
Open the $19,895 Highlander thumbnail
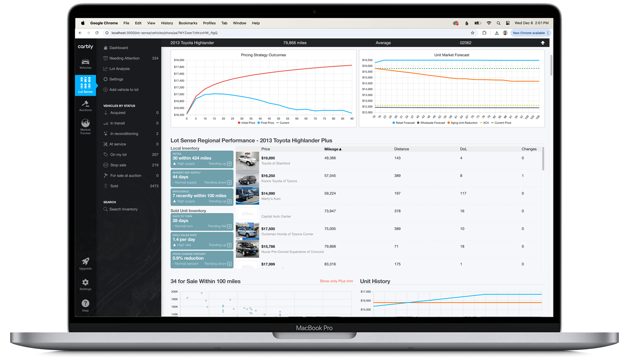click(x=247, y=160)
